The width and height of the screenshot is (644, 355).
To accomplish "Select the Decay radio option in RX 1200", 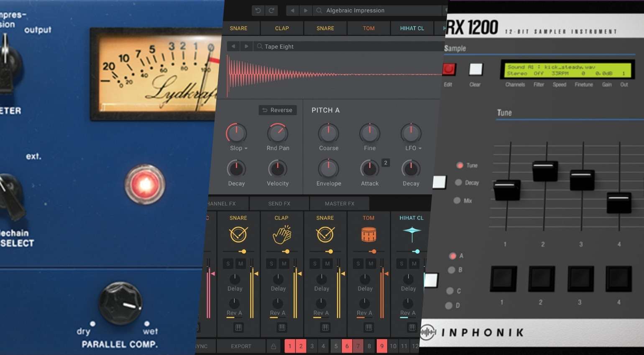I will click(x=459, y=183).
